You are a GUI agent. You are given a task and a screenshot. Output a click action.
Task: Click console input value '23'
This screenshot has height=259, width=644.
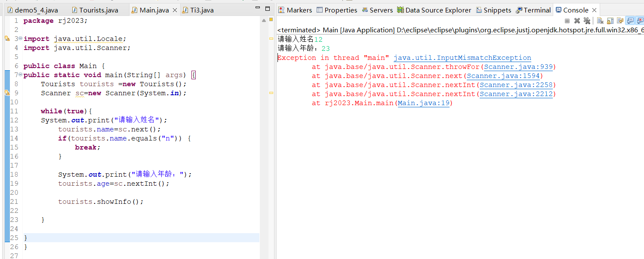(x=326, y=49)
